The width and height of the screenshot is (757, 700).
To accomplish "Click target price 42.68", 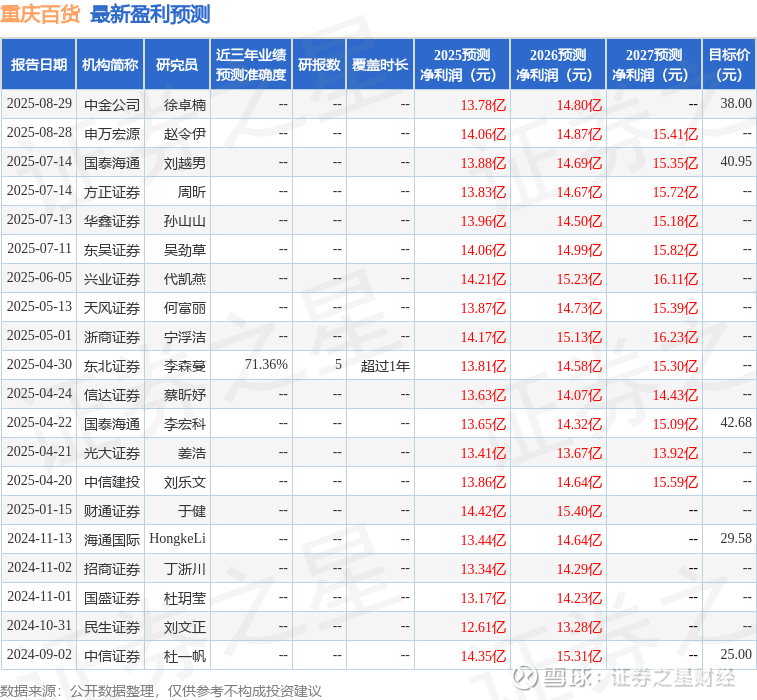I will click(x=736, y=423).
